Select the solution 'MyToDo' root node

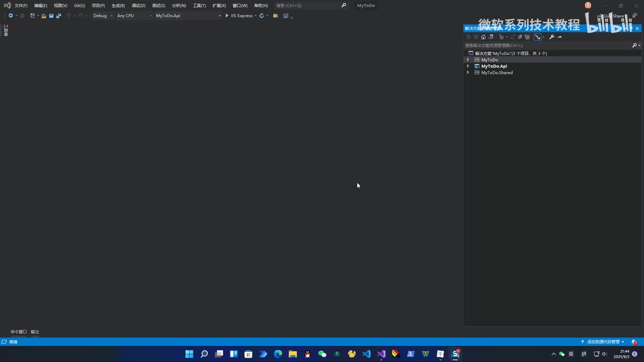point(511,53)
